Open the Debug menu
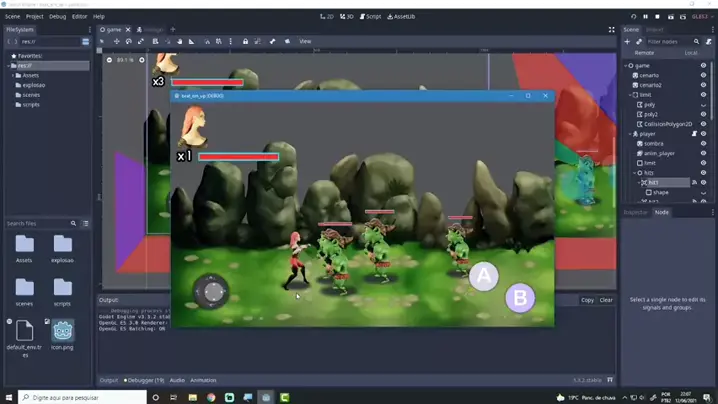 [57, 16]
